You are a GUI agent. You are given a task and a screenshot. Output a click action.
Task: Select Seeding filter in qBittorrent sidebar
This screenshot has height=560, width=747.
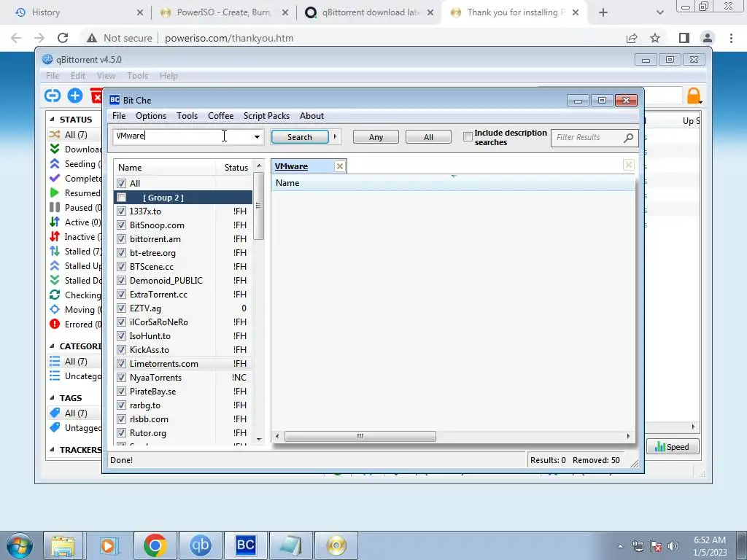[76, 164]
